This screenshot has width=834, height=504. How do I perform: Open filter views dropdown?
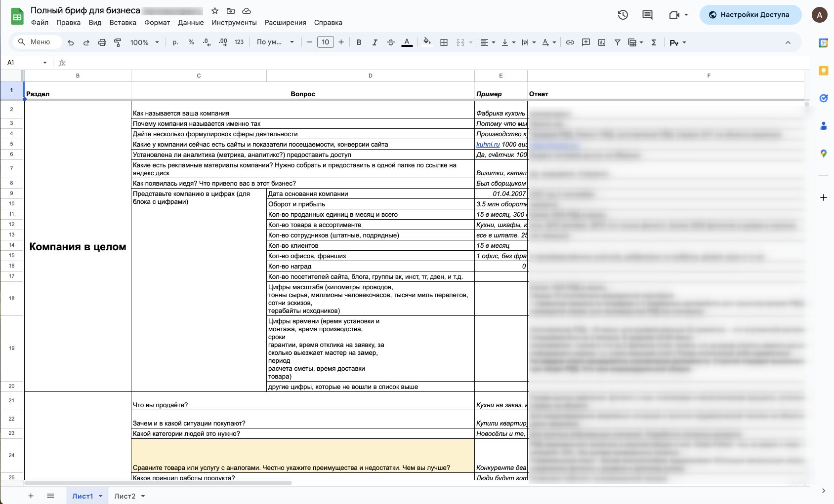coord(635,42)
